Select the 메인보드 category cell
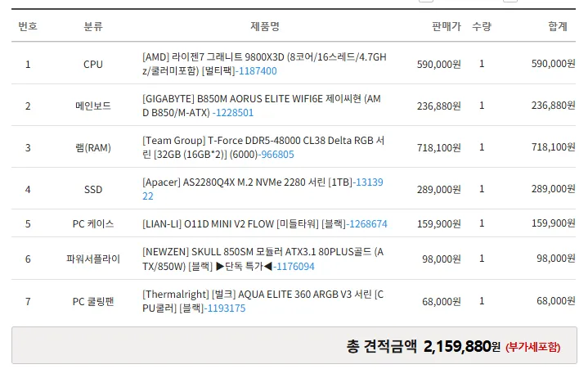The height and width of the screenshot is (378, 588). [x=93, y=106]
